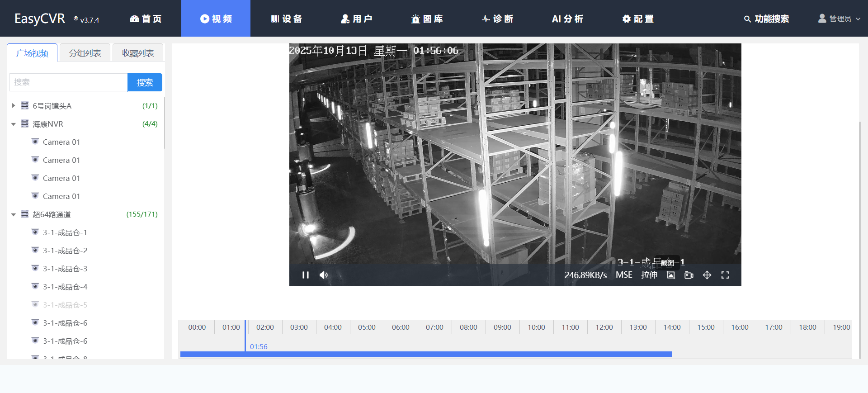Switch to the 收藏列表 tab

pyautogui.click(x=138, y=53)
